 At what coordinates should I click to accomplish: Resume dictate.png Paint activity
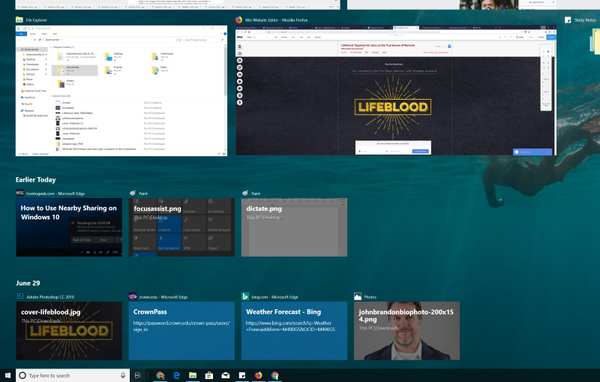coord(294,227)
